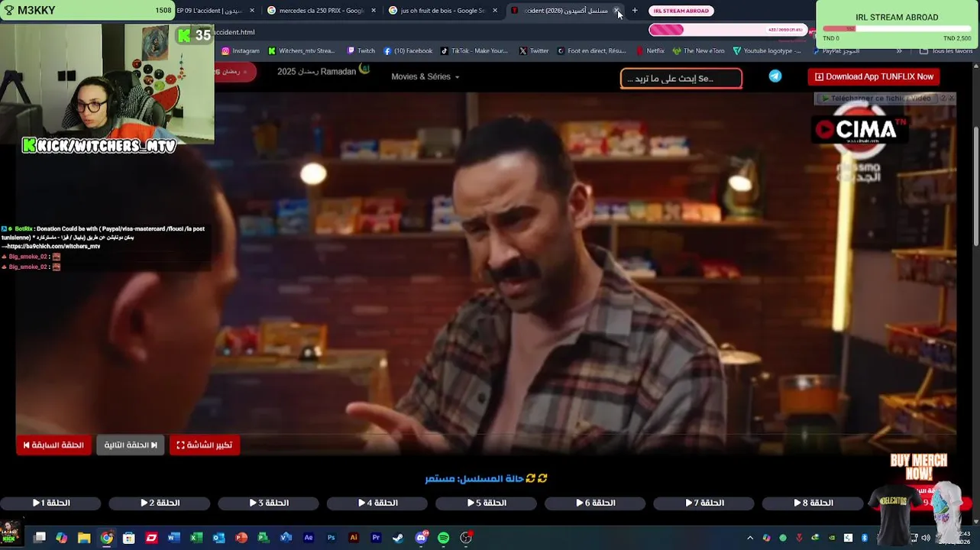Viewport: 980px width, 550px height.
Task: Play episode الحلقة 5
Action: 486,503
